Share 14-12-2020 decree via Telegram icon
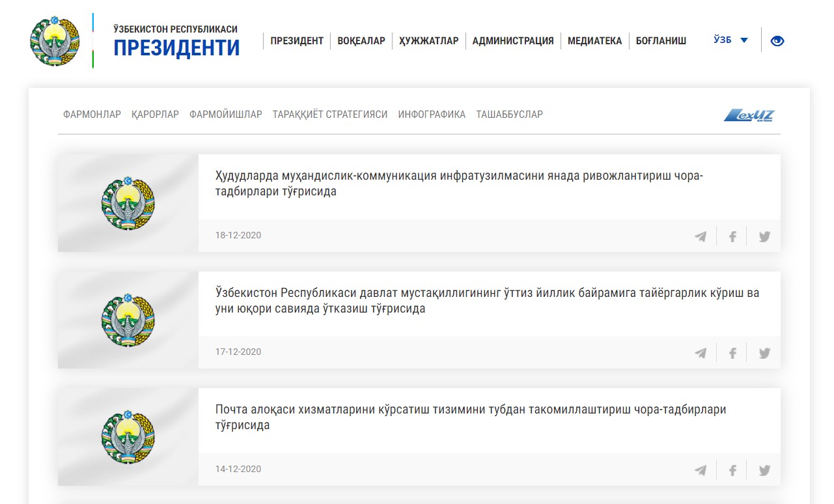Viewport: 834px width, 504px height. coord(701,470)
